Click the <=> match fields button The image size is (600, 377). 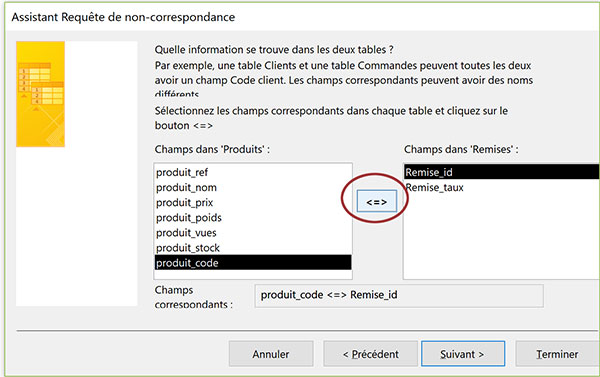coord(377,201)
